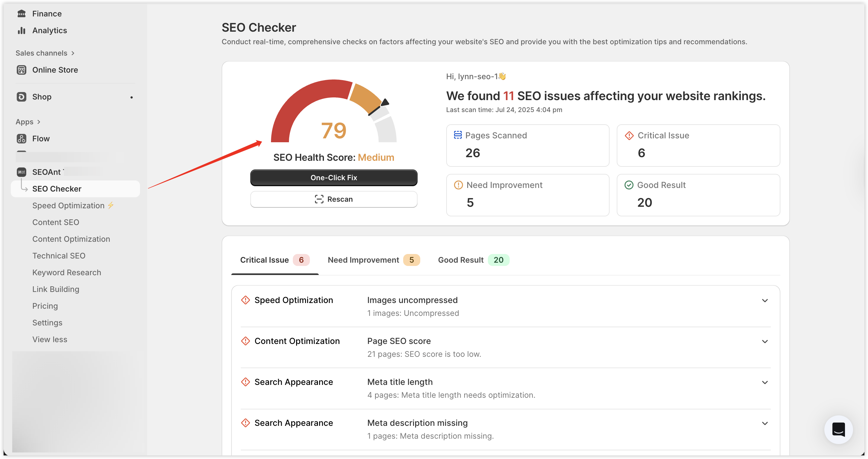Expand the Page SEO score row
This screenshot has height=459, width=868.
point(765,342)
